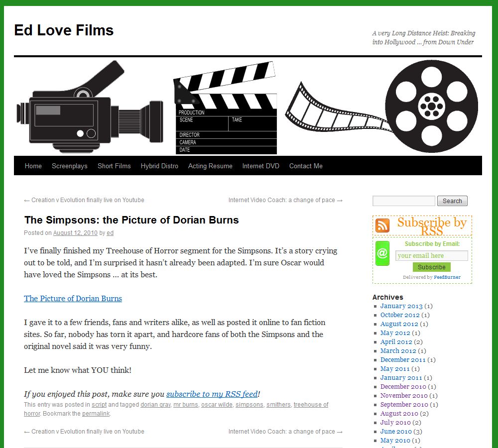The height and width of the screenshot is (448, 498).
Task: Open the March 2012 archive
Action: point(398,351)
